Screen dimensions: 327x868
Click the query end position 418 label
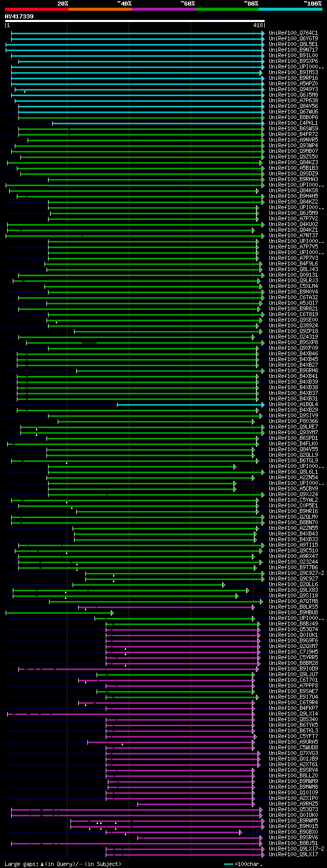tap(258, 25)
